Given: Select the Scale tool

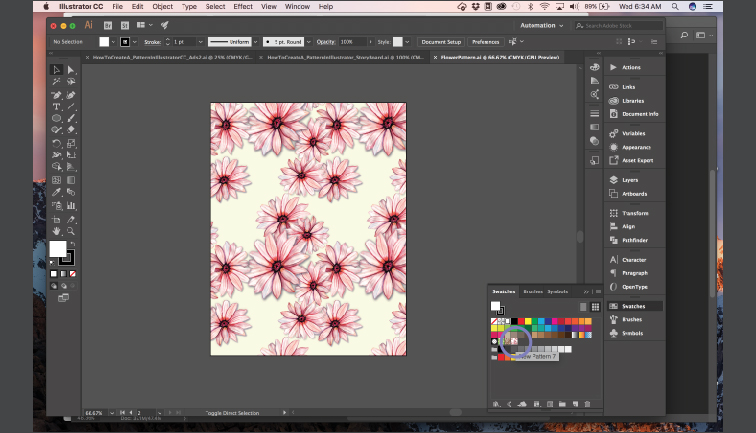Looking at the screenshot, I should [x=71, y=143].
